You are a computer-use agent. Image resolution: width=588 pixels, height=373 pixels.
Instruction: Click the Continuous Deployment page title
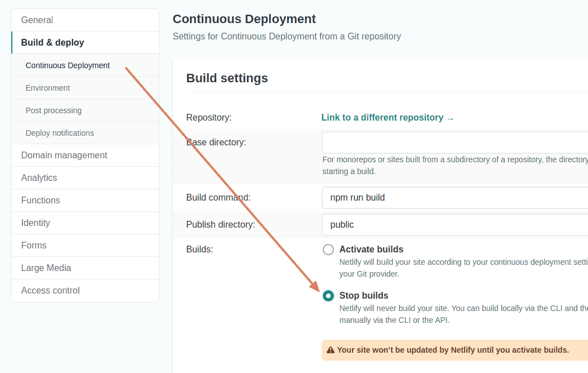pyautogui.click(x=244, y=19)
